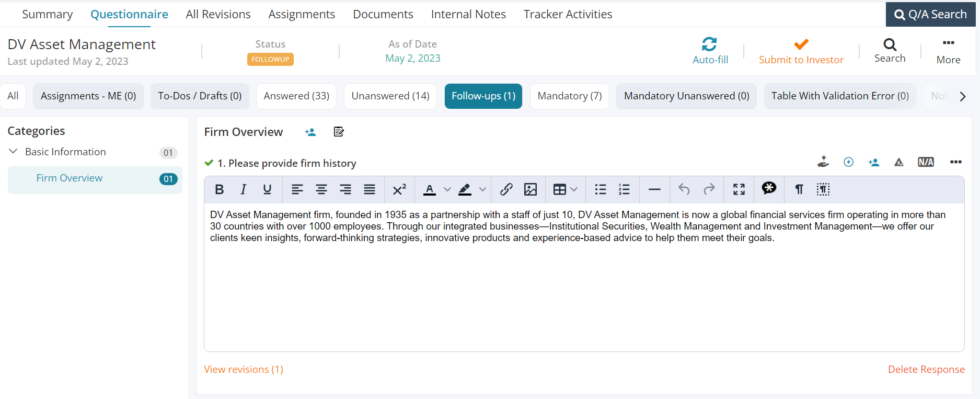Toggle underline formatting in editor
The width and height of the screenshot is (980, 399).
(x=267, y=189)
